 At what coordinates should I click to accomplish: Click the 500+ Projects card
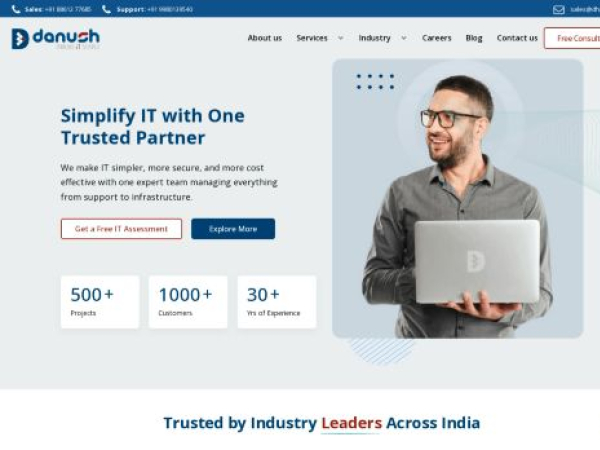tap(100, 302)
